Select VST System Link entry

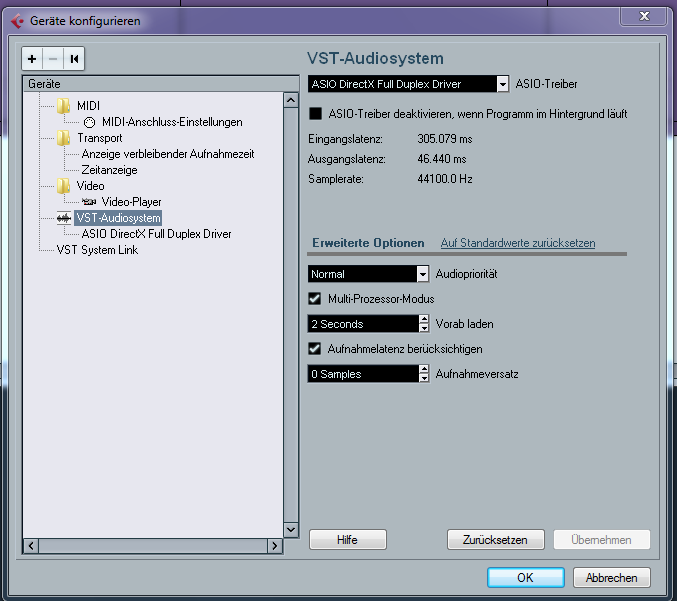tap(97, 250)
